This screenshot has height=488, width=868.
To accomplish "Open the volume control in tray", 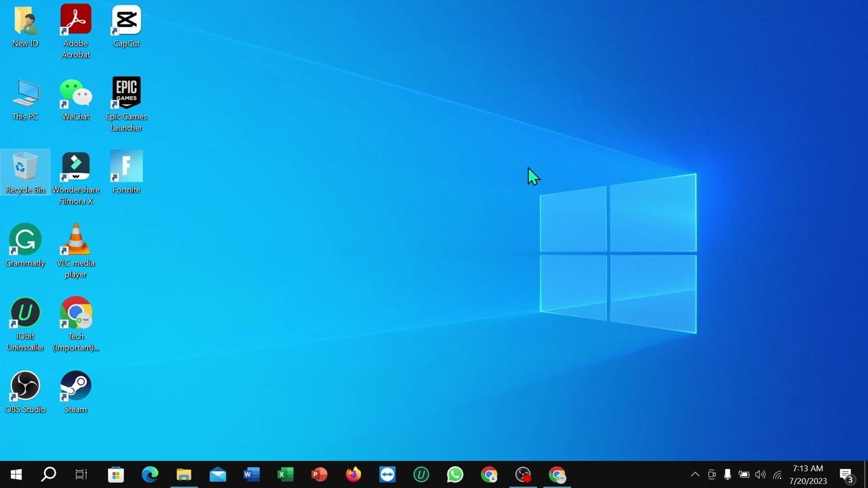I will click(x=760, y=474).
